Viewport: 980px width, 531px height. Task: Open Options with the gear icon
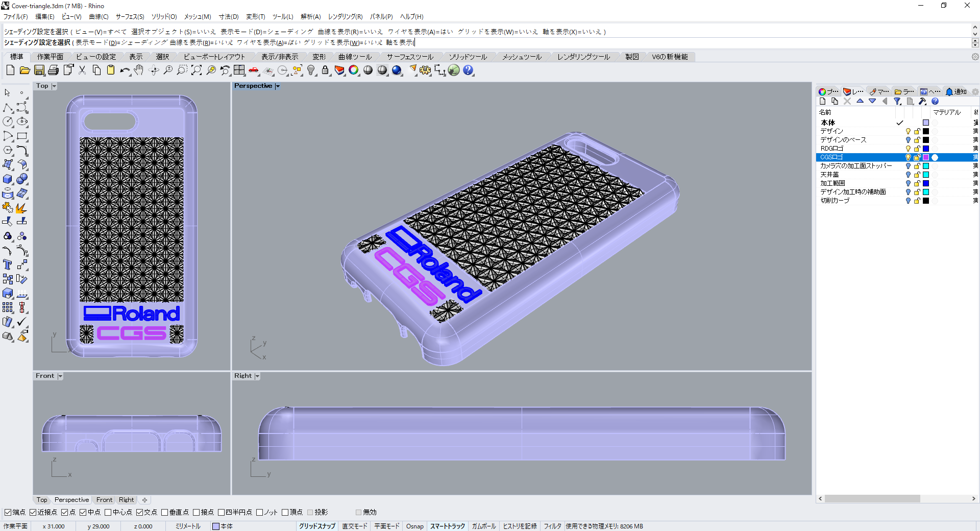point(425,70)
